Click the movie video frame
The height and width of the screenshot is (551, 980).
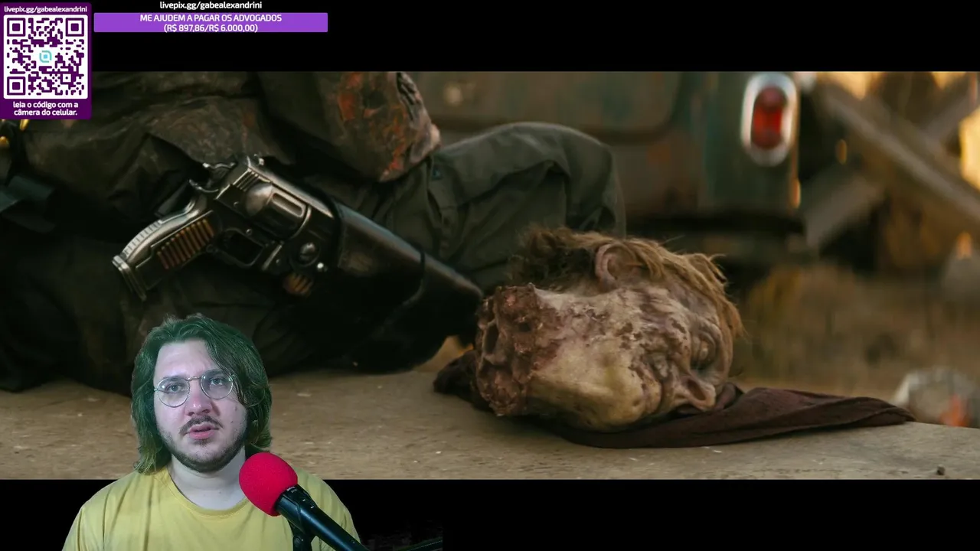tap(490, 275)
